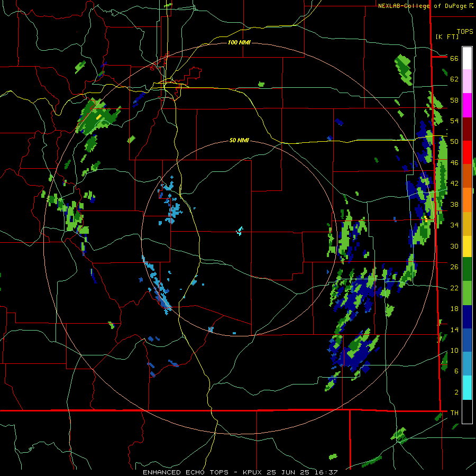Click the TOPS legend title

[465, 32]
